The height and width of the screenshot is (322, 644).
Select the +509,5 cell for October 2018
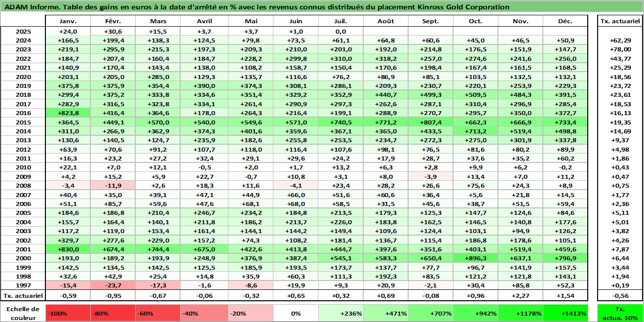(x=476, y=94)
